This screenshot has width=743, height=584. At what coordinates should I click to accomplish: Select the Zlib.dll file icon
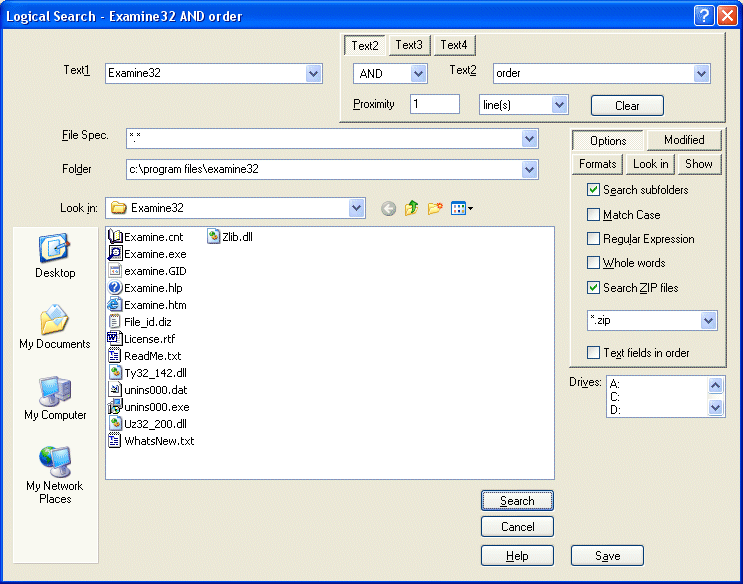point(214,237)
